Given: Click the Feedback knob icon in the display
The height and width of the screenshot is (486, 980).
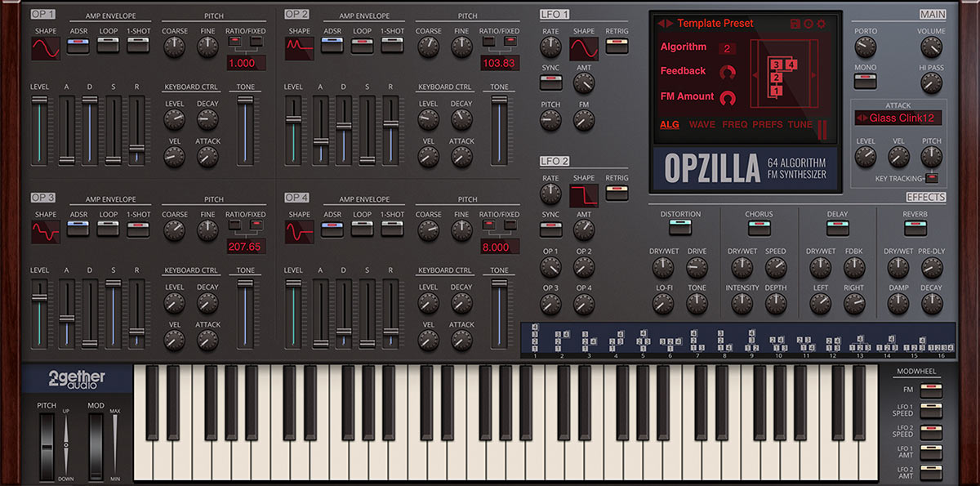Looking at the screenshot, I should [727, 72].
